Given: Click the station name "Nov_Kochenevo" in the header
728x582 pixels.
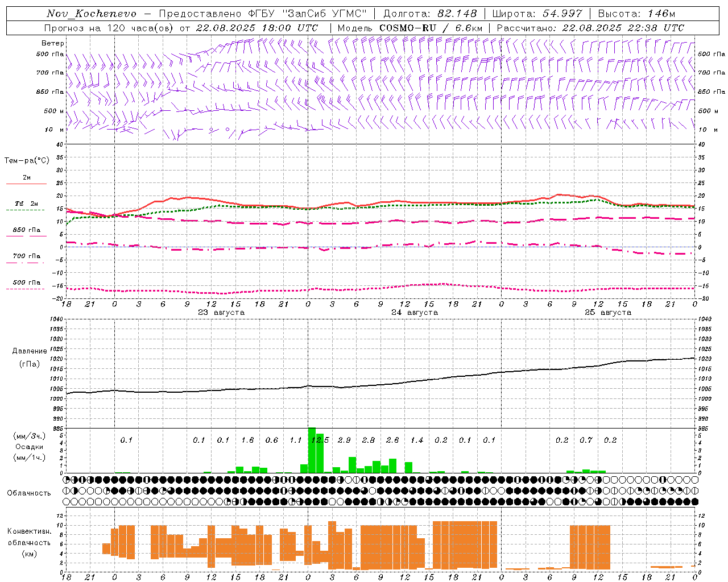Looking at the screenshot, I should (92, 14).
